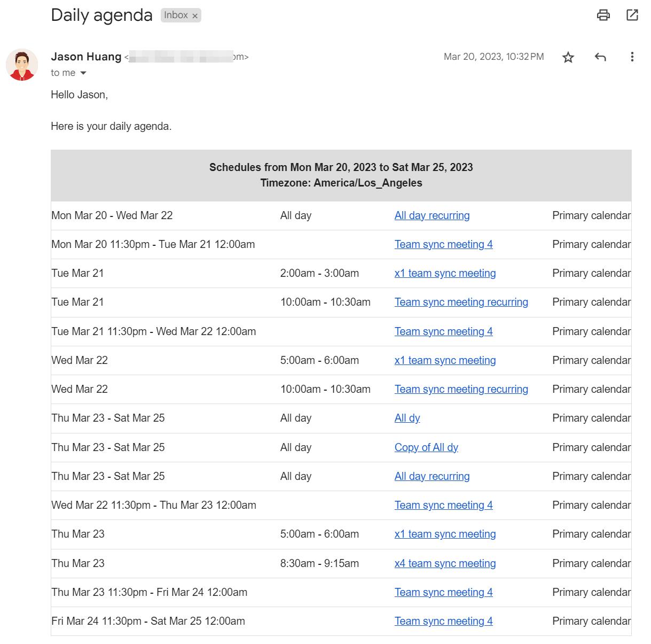Open the 'All day recurring' Thu-Sat event link
651x644 pixels.
tap(432, 476)
